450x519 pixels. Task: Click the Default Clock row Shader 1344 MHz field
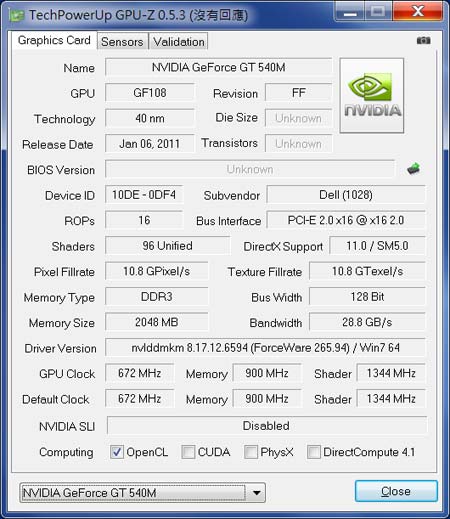tap(391, 399)
